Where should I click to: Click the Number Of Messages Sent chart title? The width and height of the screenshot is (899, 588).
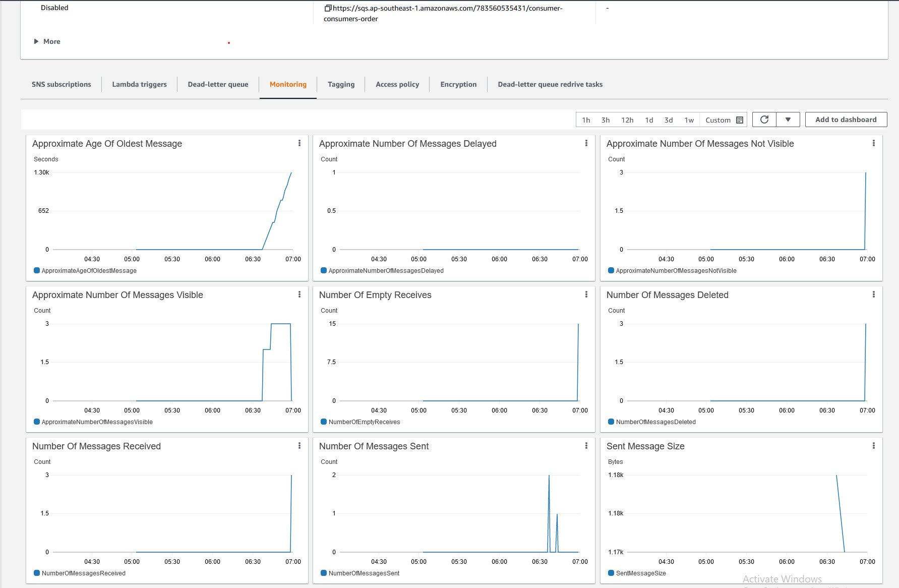374,446
